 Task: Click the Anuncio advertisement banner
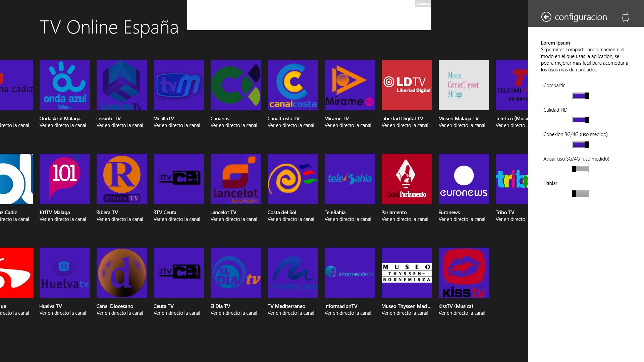click(309, 15)
